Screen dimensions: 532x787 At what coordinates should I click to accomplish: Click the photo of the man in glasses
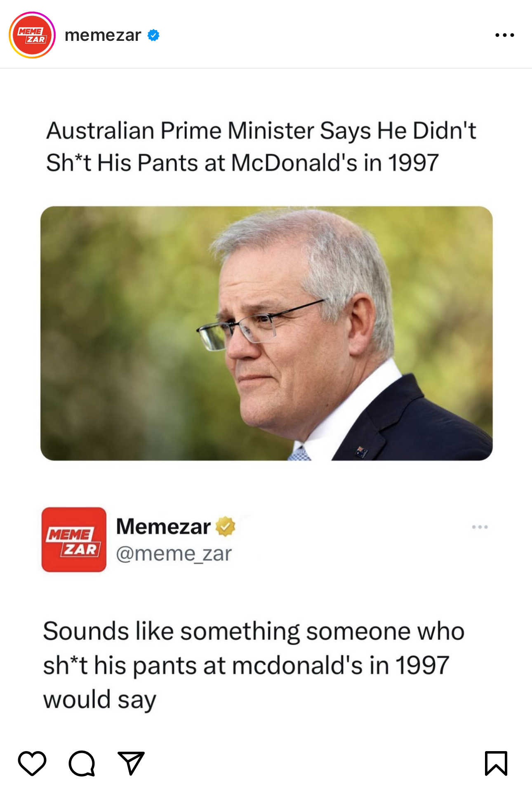tap(266, 333)
